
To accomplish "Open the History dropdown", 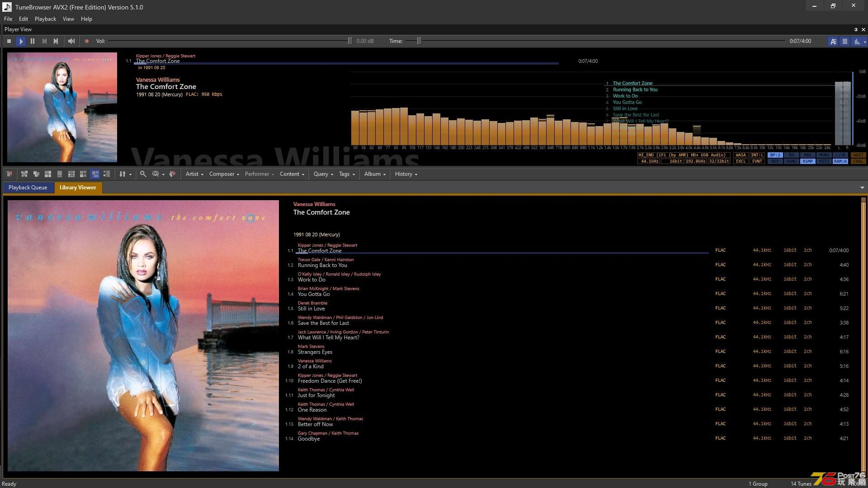I will [406, 174].
